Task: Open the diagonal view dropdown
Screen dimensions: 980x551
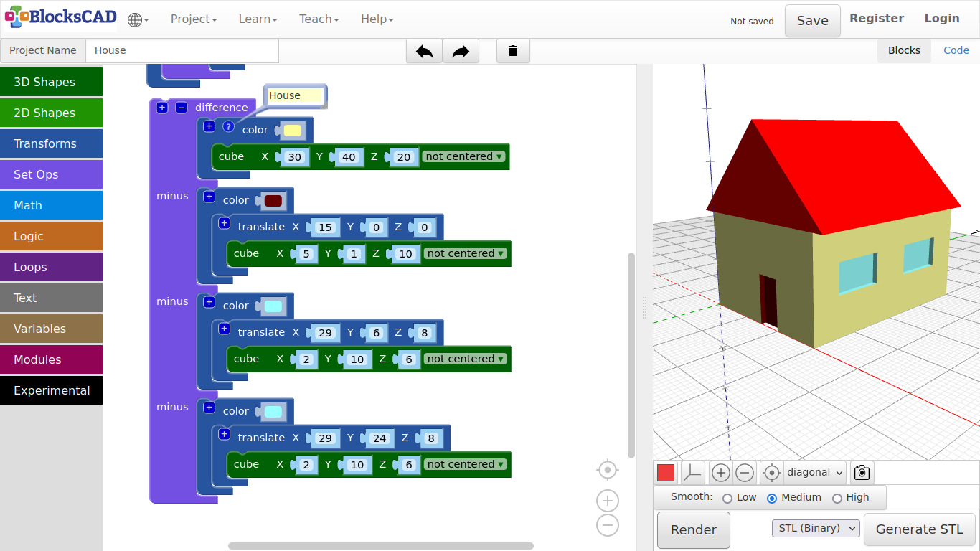Action: [815, 473]
